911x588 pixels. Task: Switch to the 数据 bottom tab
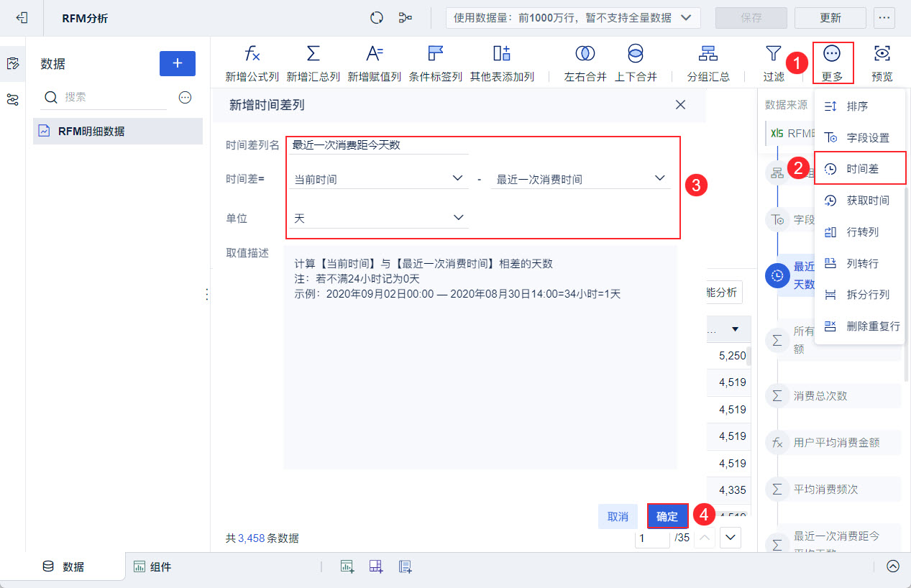(x=63, y=566)
